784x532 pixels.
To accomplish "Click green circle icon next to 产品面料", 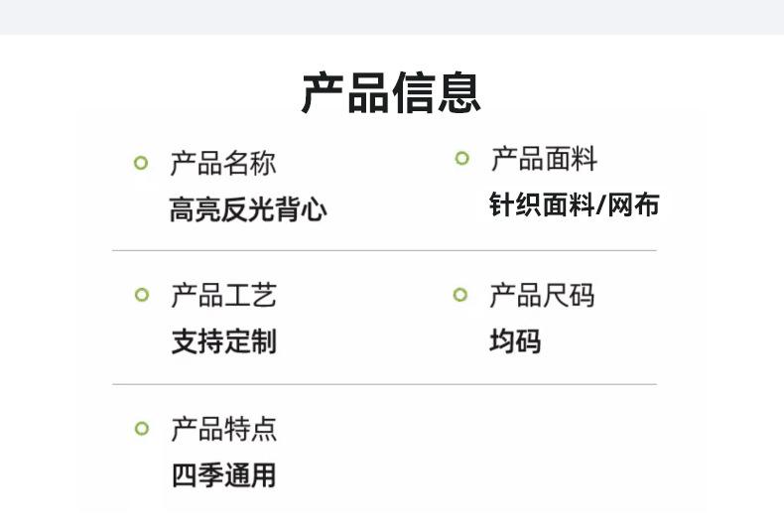I will click(x=462, y=159).
